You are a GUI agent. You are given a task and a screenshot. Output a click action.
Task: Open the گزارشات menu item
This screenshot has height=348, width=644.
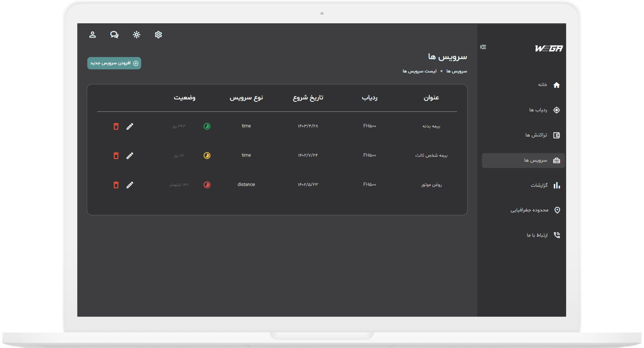(x=539, y=185)
